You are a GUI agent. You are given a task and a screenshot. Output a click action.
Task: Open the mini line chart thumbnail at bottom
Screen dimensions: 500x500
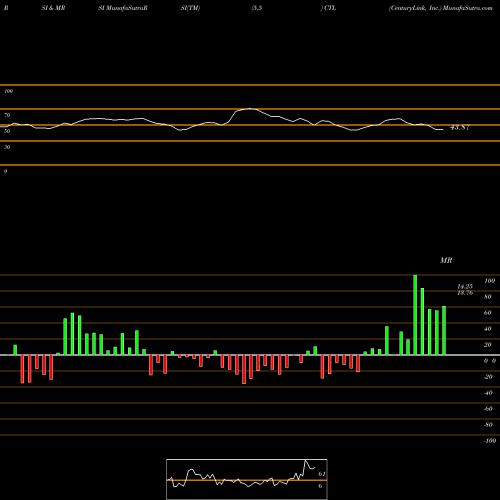click(x=247, y=479)
